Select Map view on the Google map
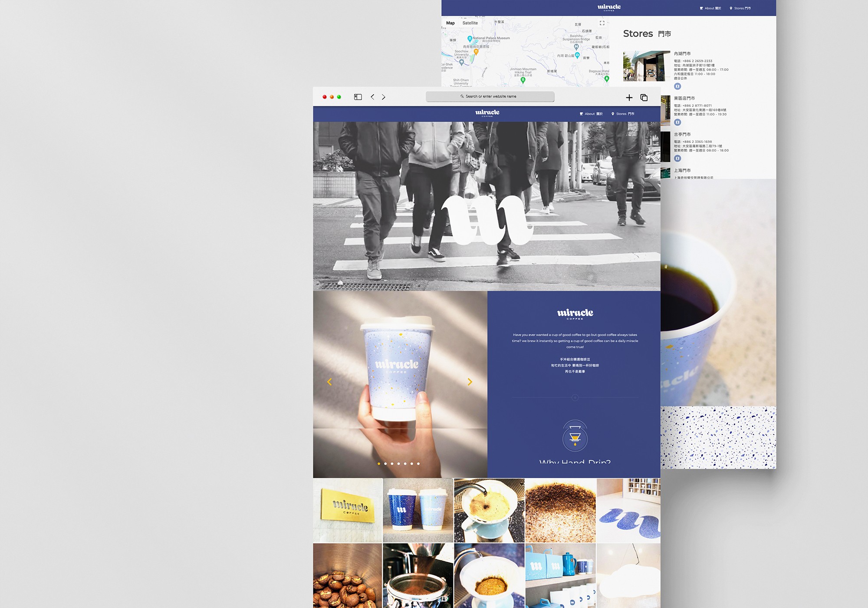 point(450,23)
